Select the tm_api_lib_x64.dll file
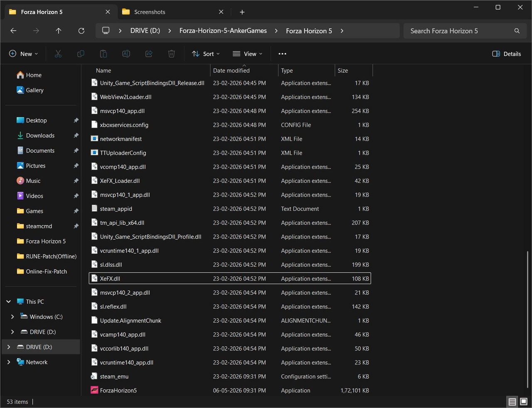 coord(122,223)
